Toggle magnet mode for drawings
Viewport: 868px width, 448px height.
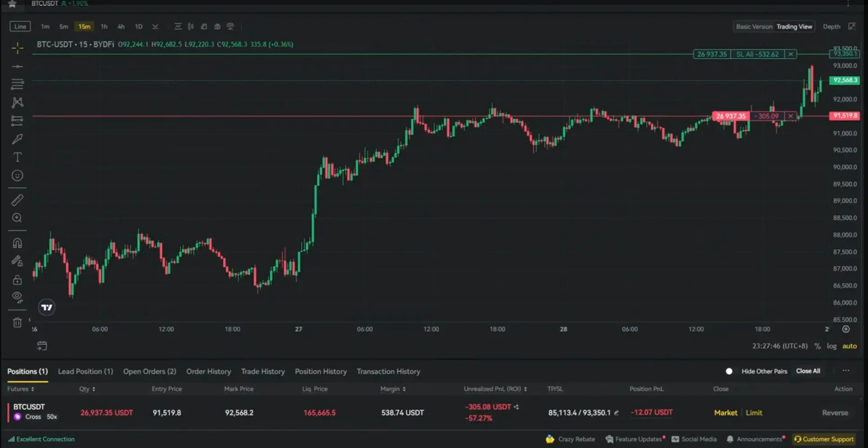[18, 243]
